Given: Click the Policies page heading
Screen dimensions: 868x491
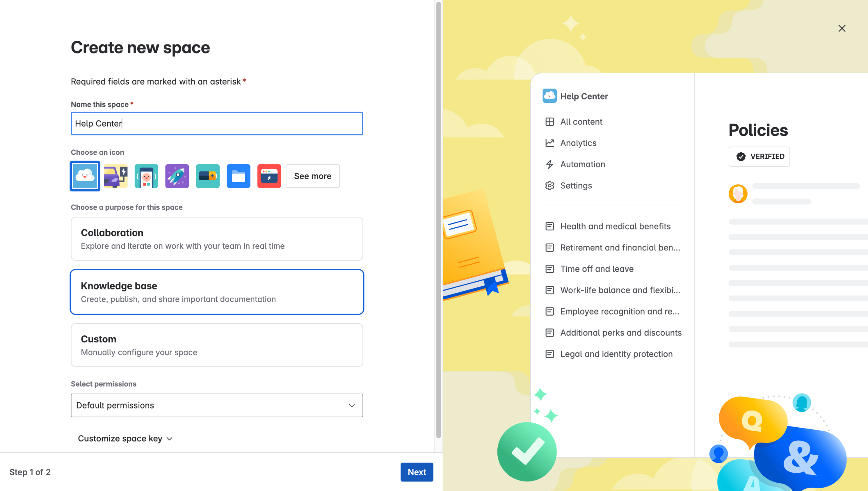Looking at the screenshot, I should click(x=758, y=130).
